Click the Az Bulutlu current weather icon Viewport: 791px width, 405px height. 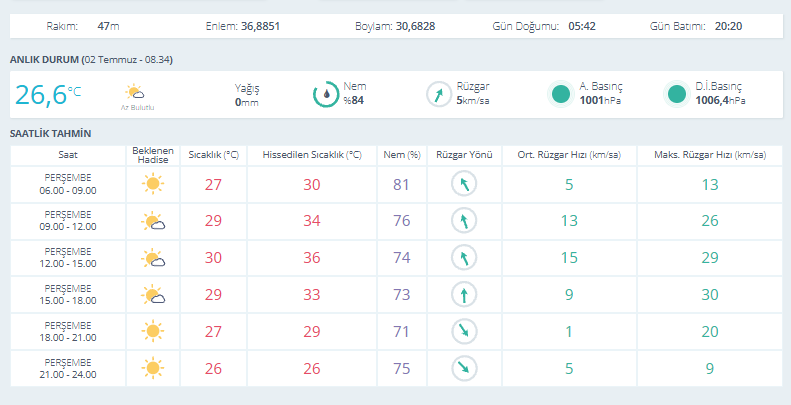click(x=135, y=92)
